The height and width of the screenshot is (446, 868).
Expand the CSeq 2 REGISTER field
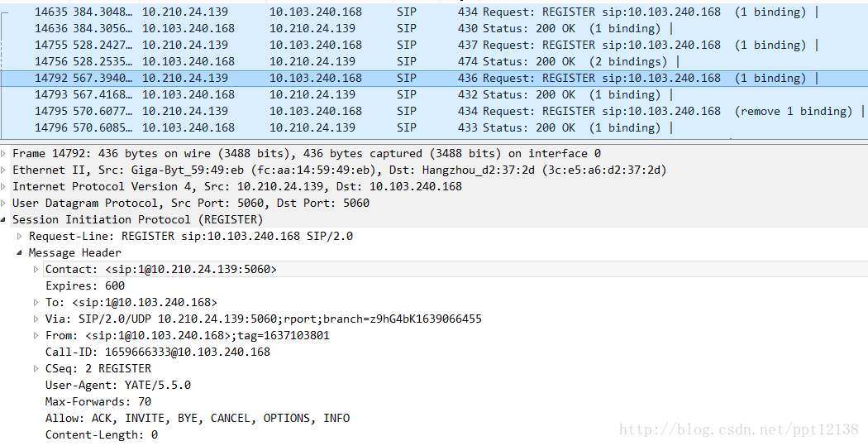36,369
